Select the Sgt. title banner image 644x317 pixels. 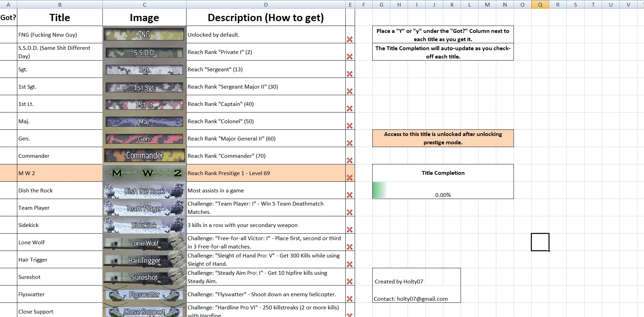(144, 69)
